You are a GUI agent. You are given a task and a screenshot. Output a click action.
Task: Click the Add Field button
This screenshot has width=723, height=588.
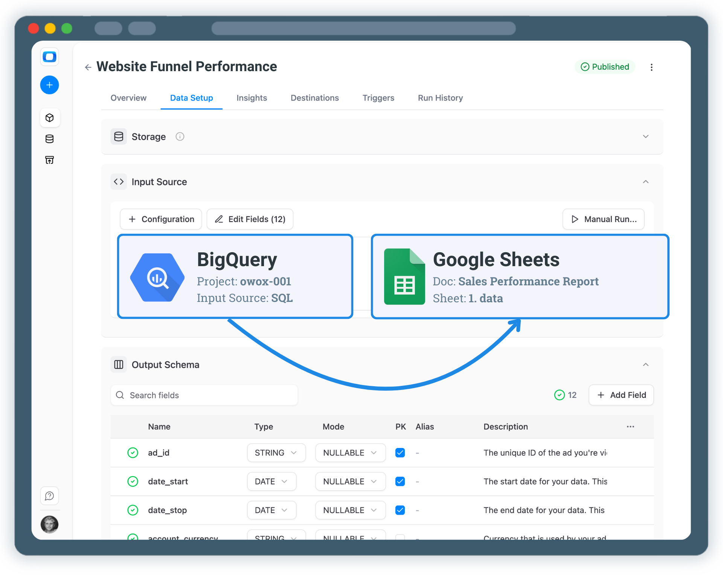pos(621,395)
